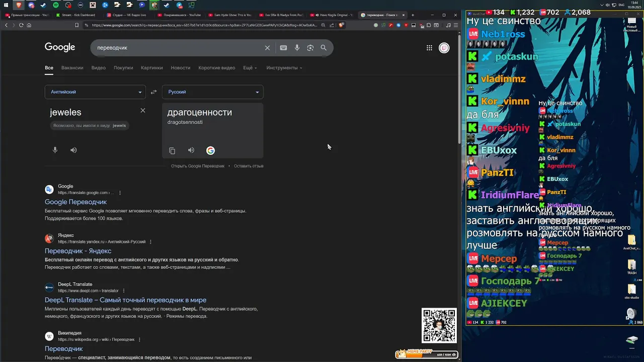
Task: Click the browser address bar URL
Action: point(205,25)
